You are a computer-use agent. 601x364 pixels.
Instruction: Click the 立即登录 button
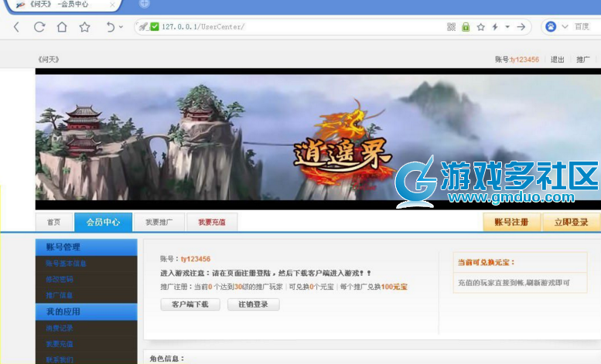coord(572,223)
